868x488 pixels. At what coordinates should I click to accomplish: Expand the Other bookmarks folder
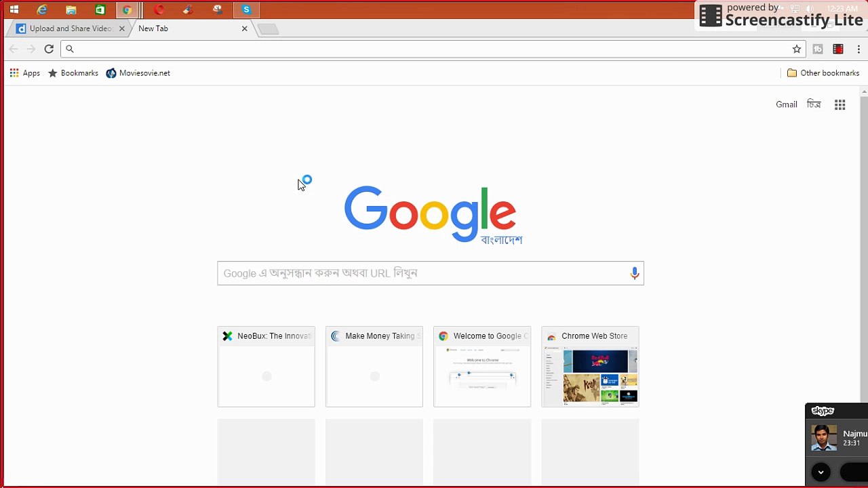pos(823,73)
